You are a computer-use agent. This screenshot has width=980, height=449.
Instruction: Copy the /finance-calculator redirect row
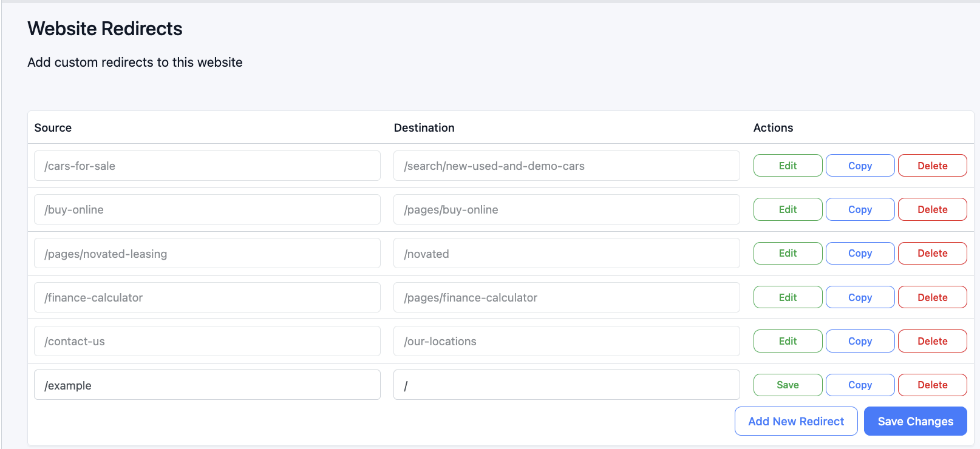tap(860, 297)
